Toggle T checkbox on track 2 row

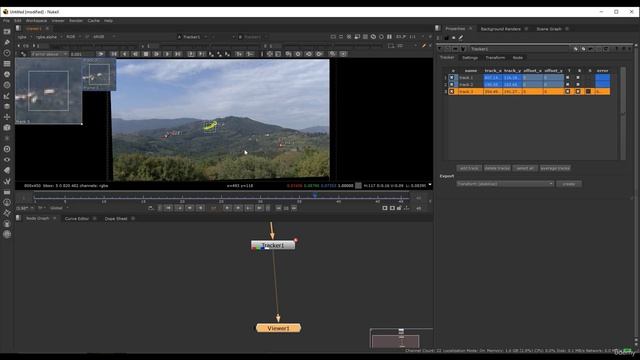tap(567, 84)
